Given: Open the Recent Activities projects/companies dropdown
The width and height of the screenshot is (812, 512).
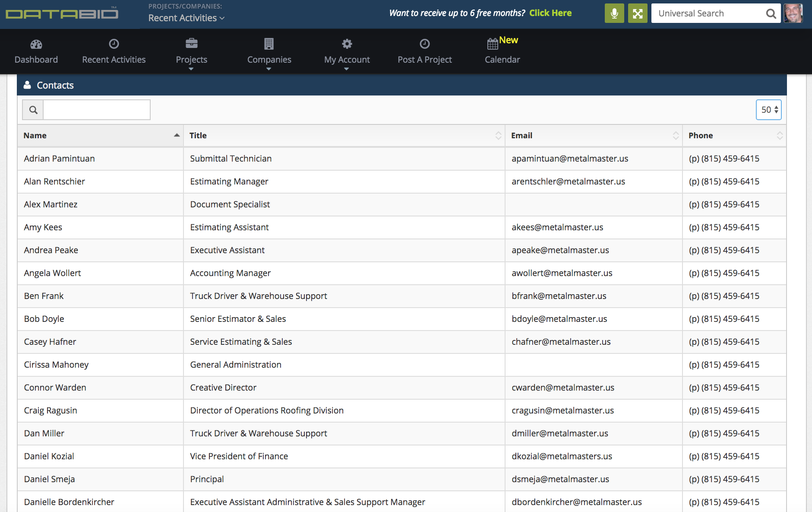Looking at the screenshot, I should pos(186,18).
